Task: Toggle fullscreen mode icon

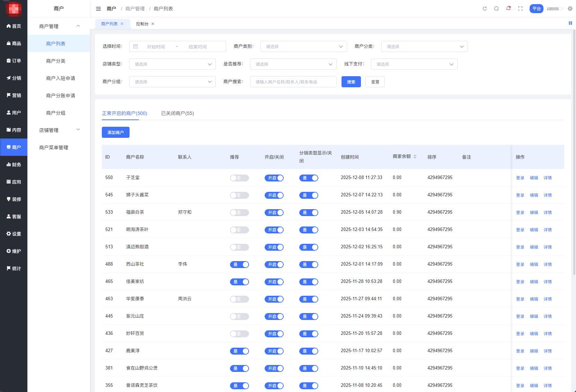Action: 520,9
